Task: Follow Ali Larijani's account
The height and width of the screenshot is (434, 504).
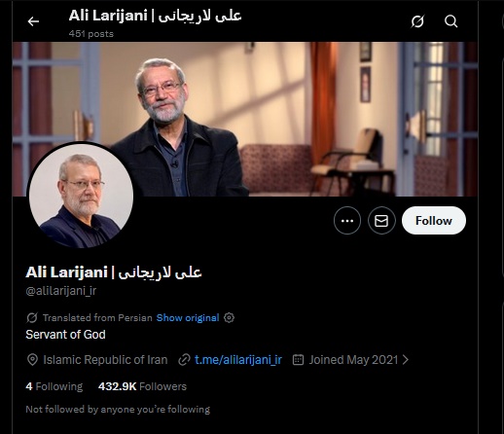Action: pos(434,221)
